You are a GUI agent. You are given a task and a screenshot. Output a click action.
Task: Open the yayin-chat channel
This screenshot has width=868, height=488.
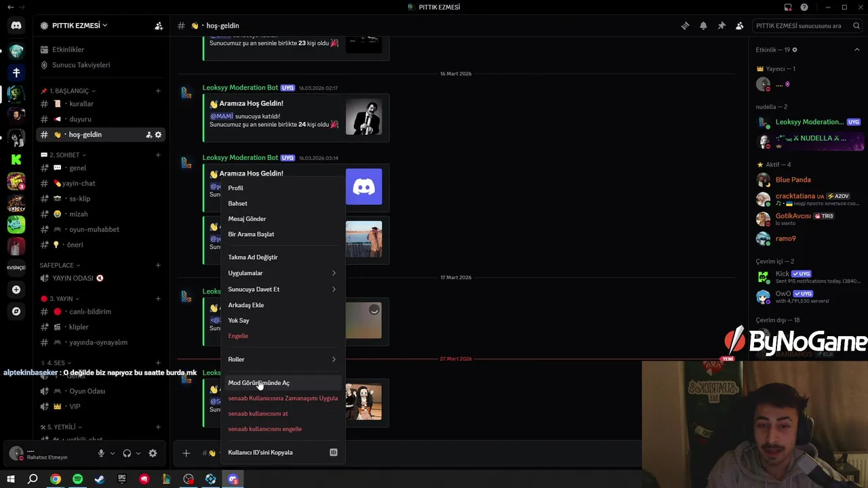102,183
